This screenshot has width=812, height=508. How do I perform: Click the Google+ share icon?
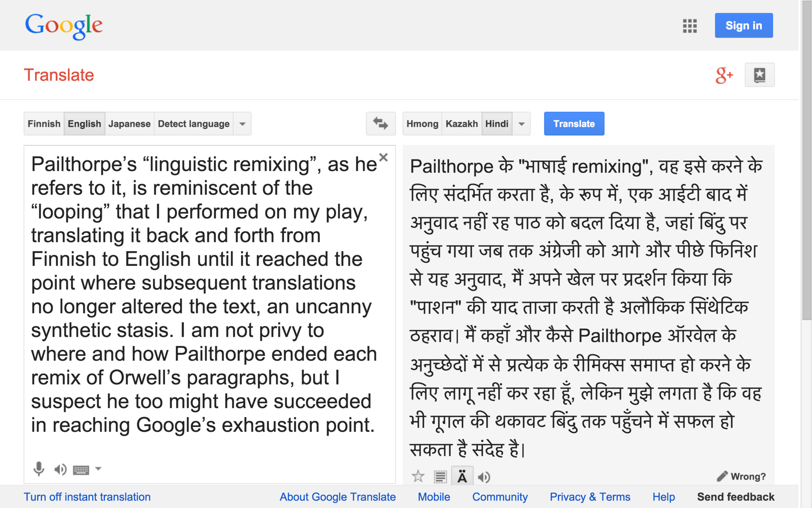[724, 75]
